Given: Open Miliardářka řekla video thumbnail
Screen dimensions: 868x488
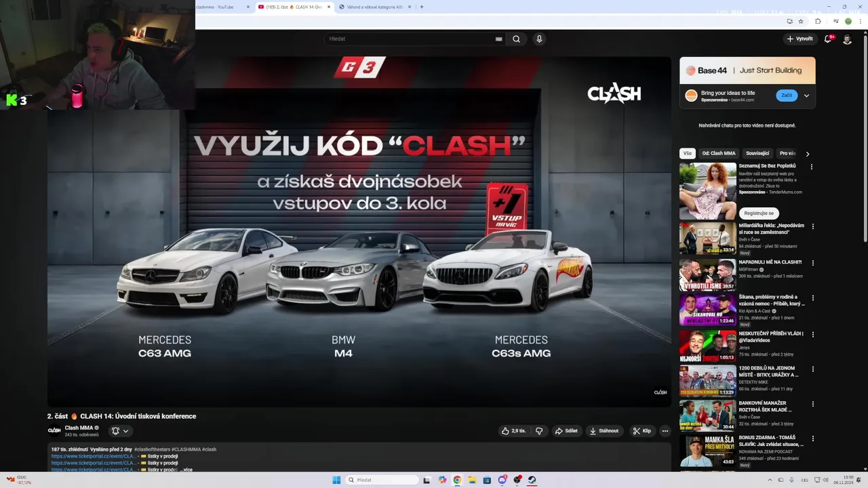Looking at the screenshot, I should point(708,238).
